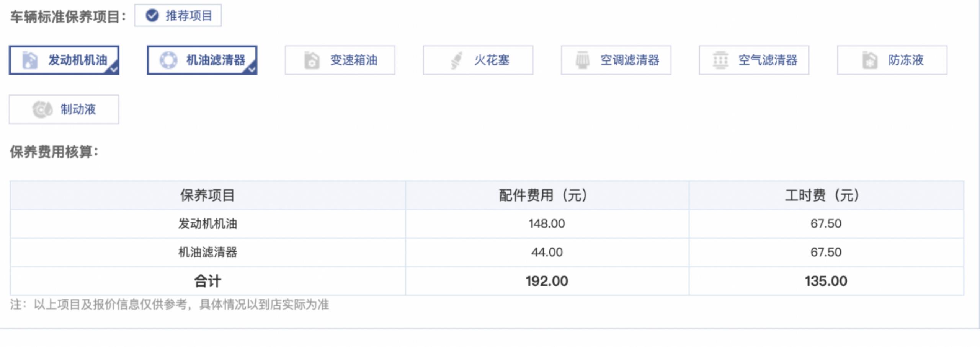Image resolution: width=980 pixels, height=347 pixels.
Task: Click the oil filter ring icon
Action: 168,60
